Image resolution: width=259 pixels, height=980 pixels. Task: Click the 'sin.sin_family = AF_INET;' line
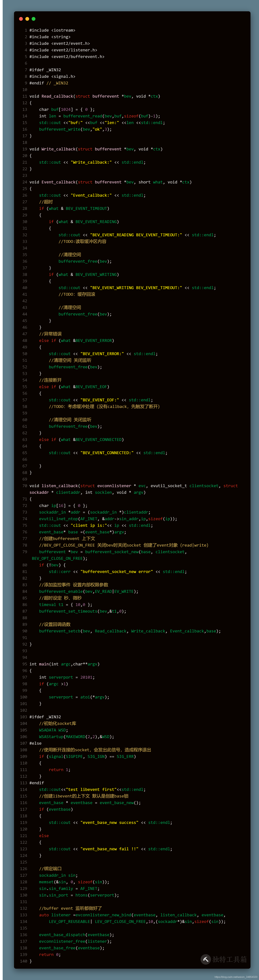coord(69,889)
